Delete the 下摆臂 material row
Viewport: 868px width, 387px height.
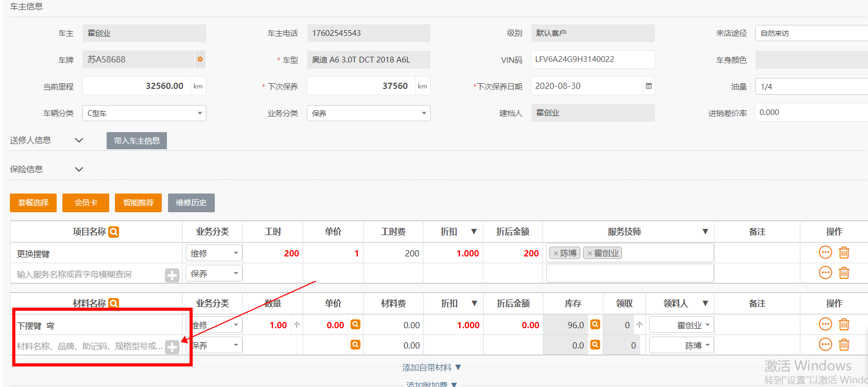844,325
